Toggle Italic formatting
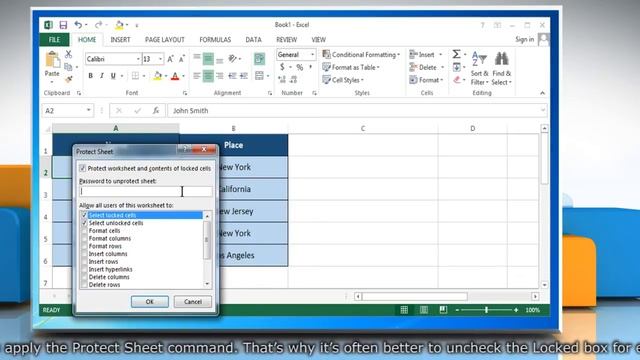Image resolution: width=640 pixels, height=360 pixels. [x=102, y=76]
